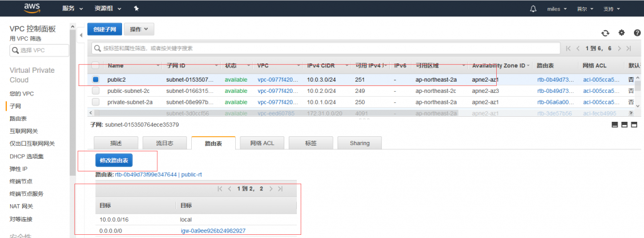
Task: Sort by Availability Zone ID column
Action: (x=499, y=66)
